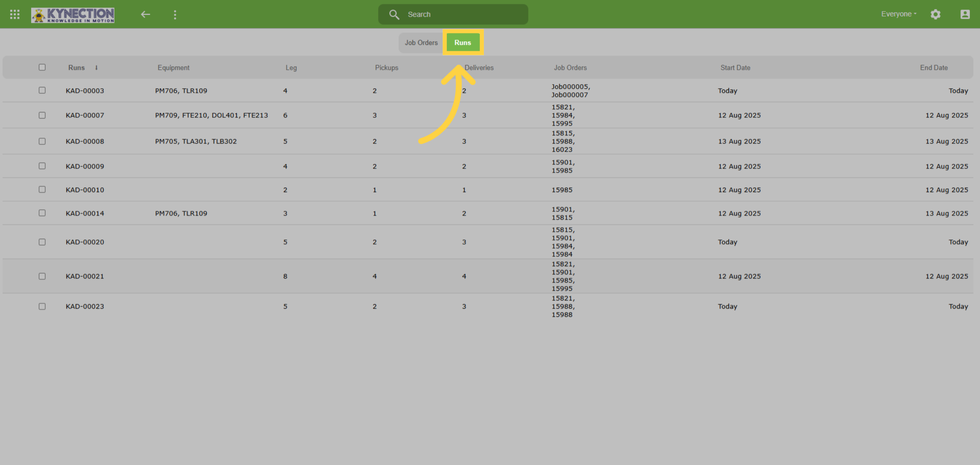
Task: Click the Runs column sort arrow
Action: pyautogui.click(x=96, y=67)
